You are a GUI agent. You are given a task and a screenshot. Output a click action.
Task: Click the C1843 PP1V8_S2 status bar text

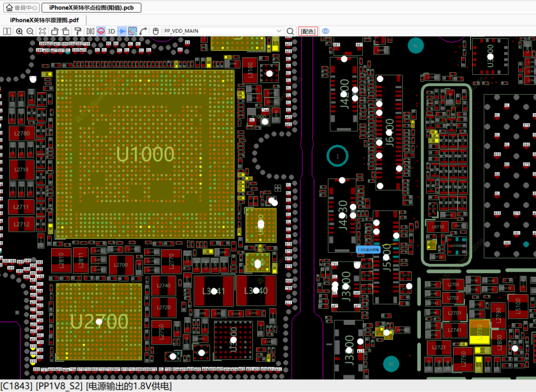pyautogui.click(x=86, y=386)
